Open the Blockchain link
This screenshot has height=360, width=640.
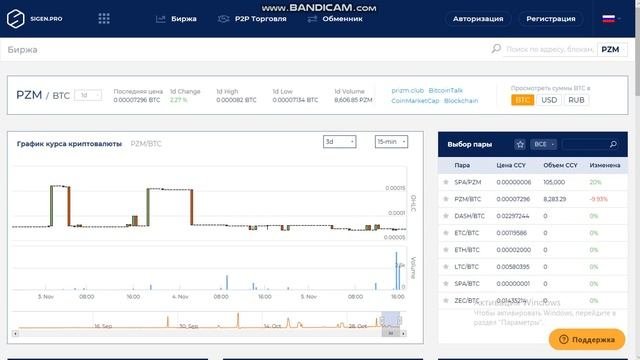click(x=461, y=100)
